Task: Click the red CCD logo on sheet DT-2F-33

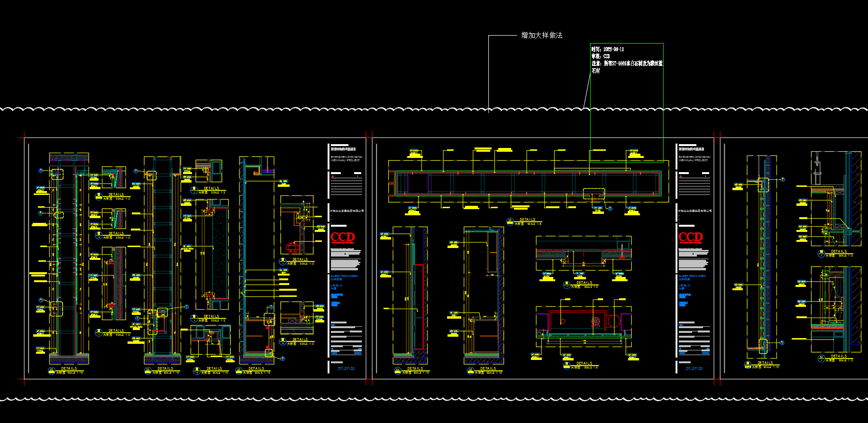Action: [x=690, y=237]
